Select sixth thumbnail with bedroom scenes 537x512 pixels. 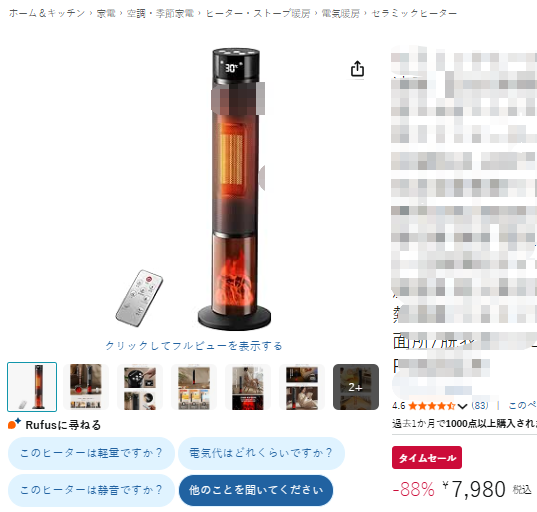click(x=302, y=387)
